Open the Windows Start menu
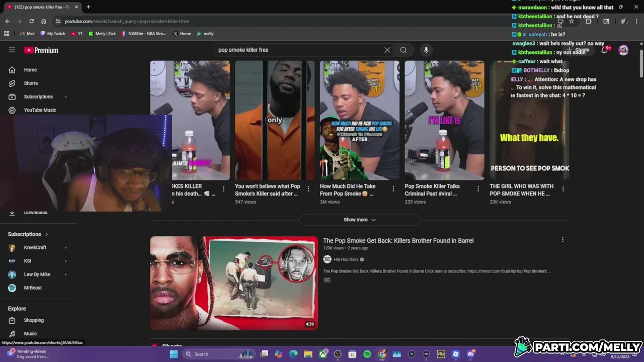The height and width of the screenshot is (362, 644). point(174,354)
